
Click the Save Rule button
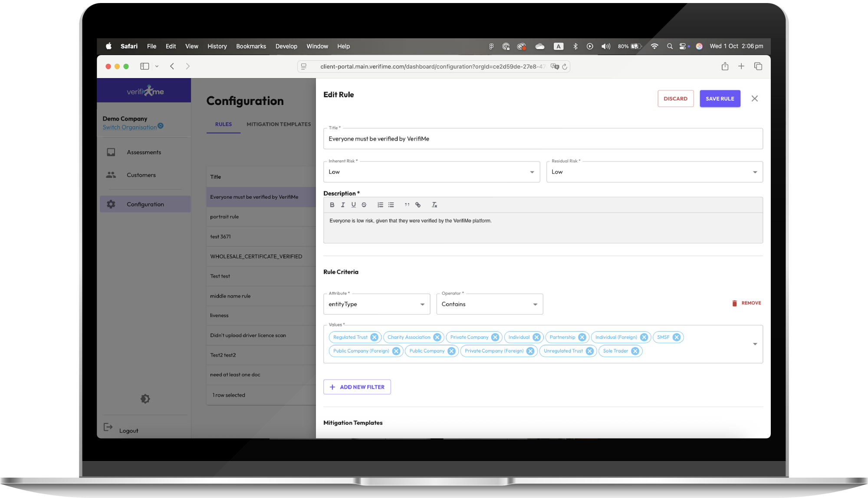pyautogui.click(x=720, y=98)
